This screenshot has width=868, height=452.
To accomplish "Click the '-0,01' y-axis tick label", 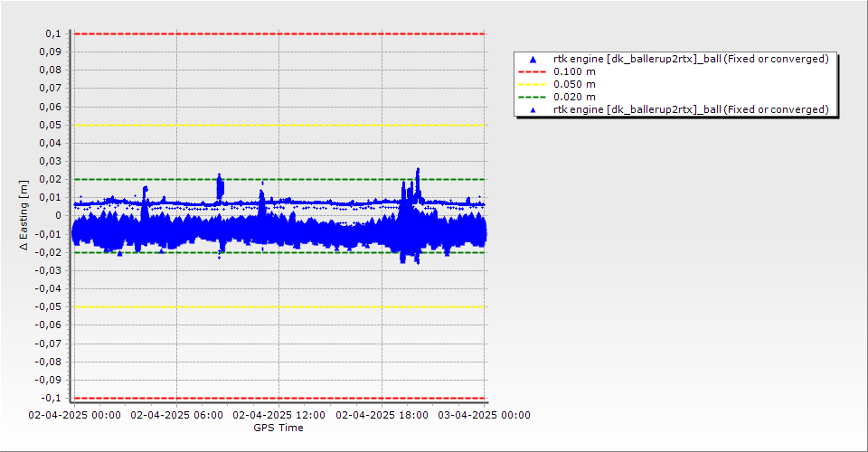I will tap(49, 234).
